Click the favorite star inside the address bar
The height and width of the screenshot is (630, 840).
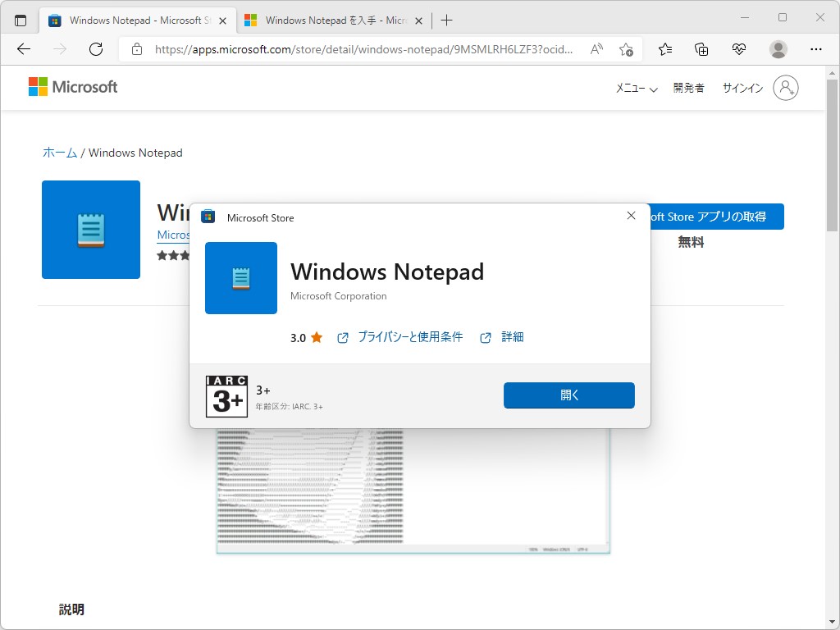pyautogui.click(x=626, y=49)
